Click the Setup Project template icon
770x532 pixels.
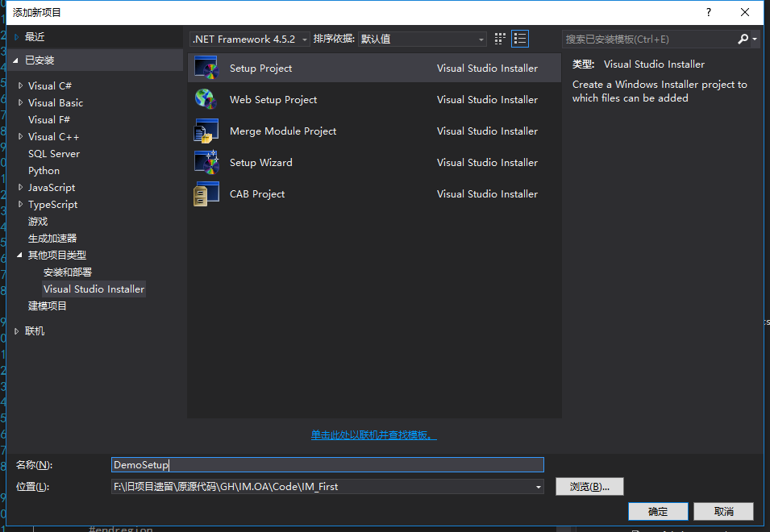(x=206, y=69)
